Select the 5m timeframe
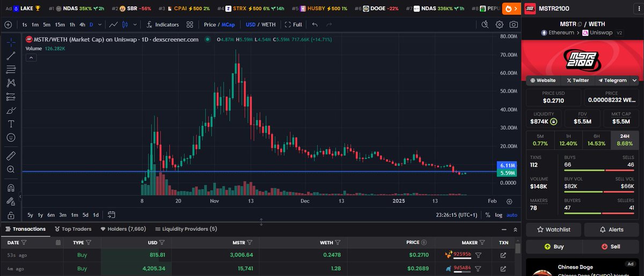644x276 pixels. 47,25
